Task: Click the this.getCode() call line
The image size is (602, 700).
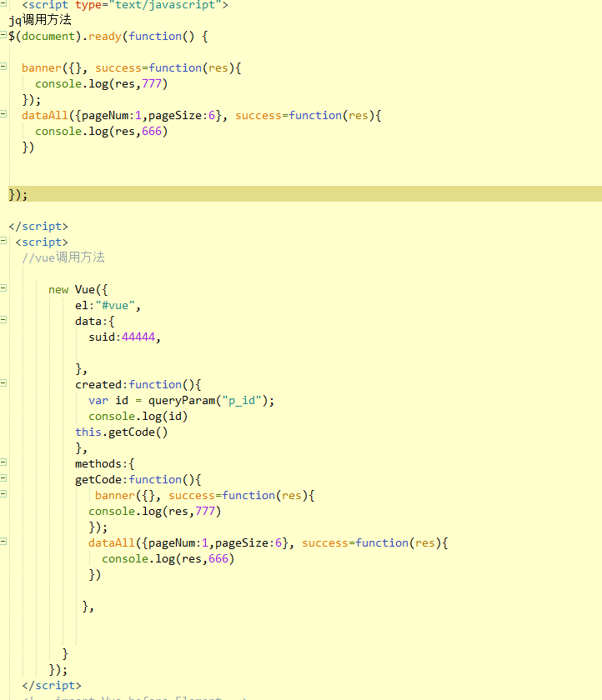Action: tap(122, 432)
